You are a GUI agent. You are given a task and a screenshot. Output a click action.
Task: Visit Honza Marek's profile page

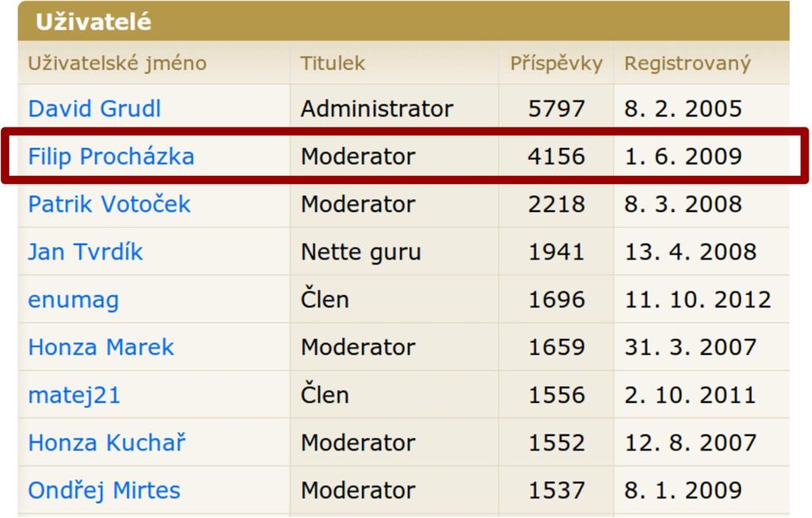[x=101, y=346]
